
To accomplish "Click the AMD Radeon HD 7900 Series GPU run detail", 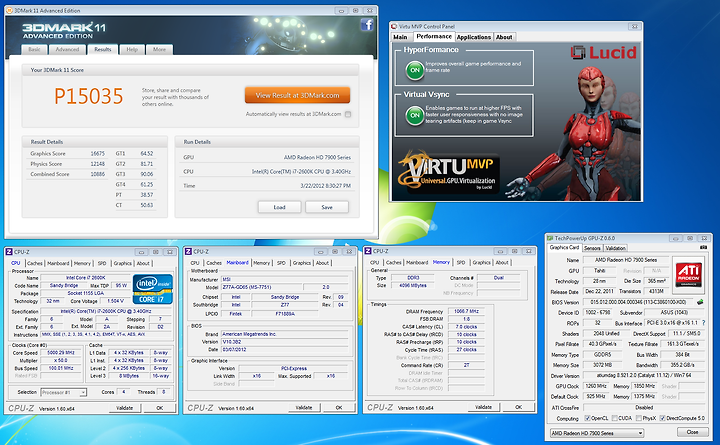I will click(317, 157).
